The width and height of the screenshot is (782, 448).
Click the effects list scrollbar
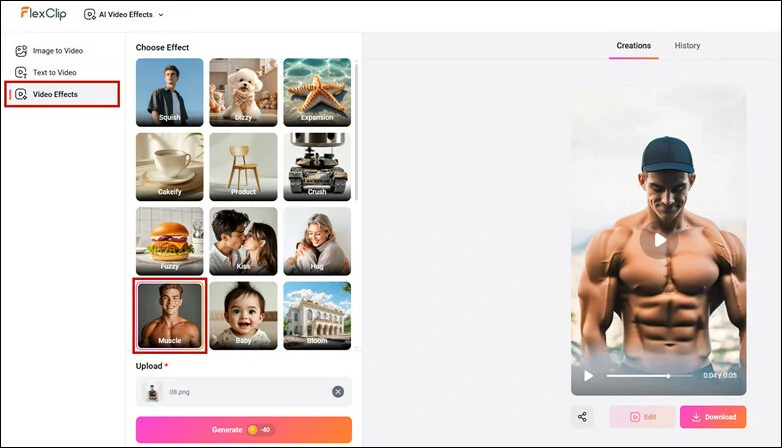point(357,131)
